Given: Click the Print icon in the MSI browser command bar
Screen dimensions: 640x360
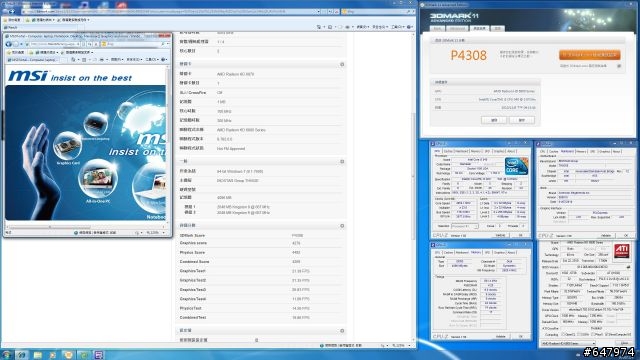Looking at the screenshot, I should (x=101, y=60).
